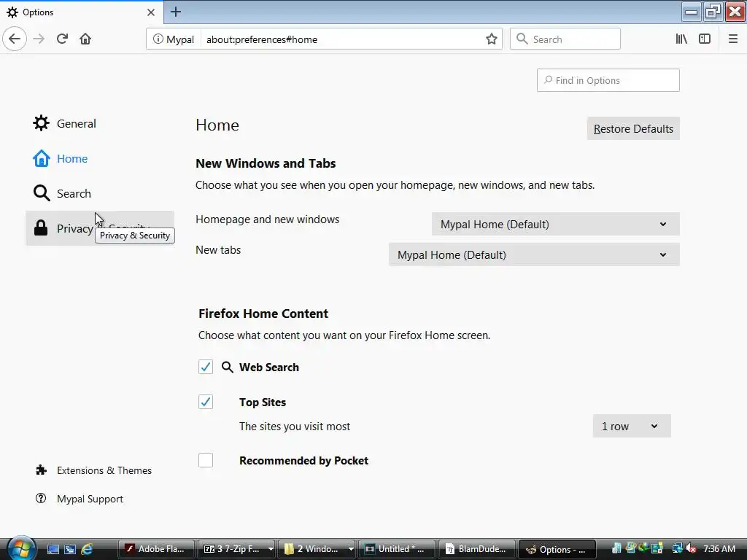Click the forward navigation arrow
Screen dimensions: 747x560
tap(39, 39)
